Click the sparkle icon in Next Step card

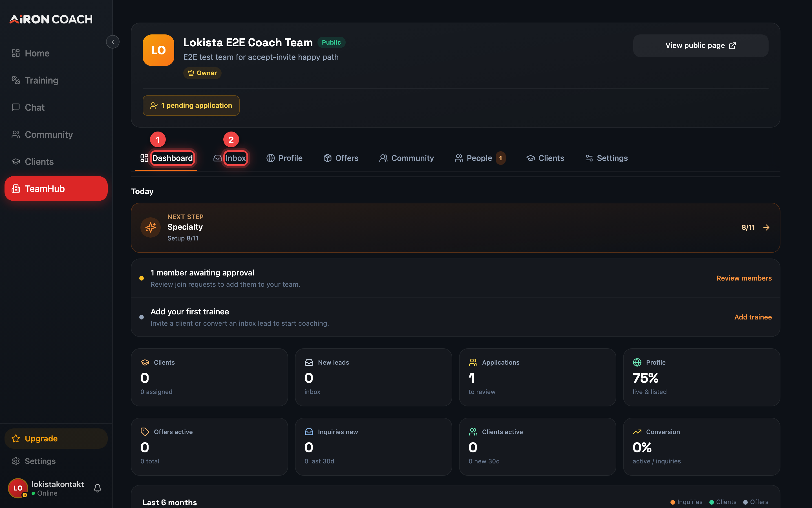coord(150,227)
